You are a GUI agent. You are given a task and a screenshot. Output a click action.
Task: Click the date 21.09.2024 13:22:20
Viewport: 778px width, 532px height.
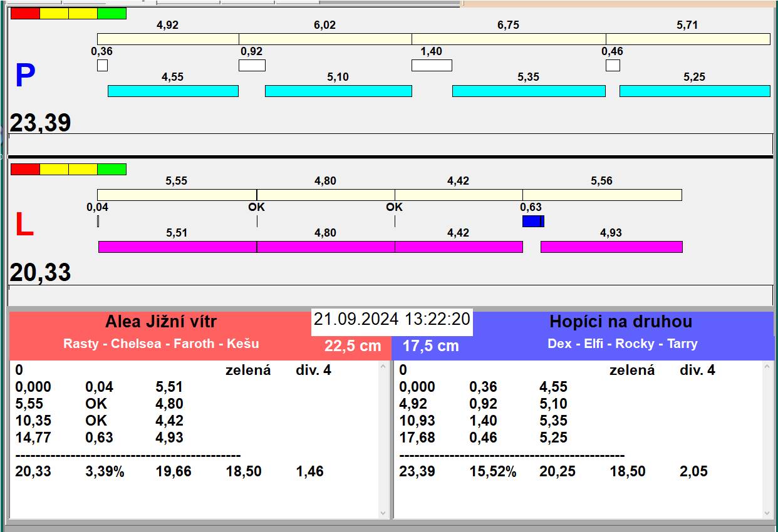(392, 319)
